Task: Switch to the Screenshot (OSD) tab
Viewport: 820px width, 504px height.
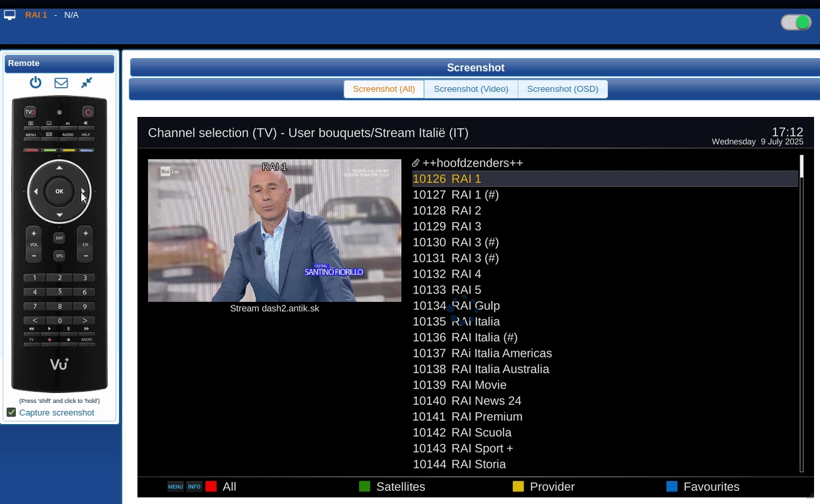Action: 563,89
